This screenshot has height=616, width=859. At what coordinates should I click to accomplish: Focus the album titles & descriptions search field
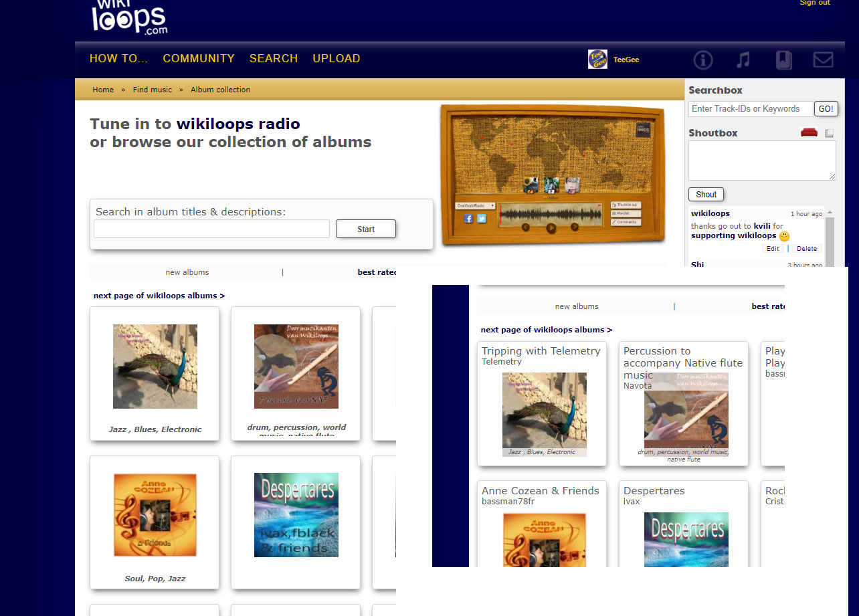[x=211, y=229]
